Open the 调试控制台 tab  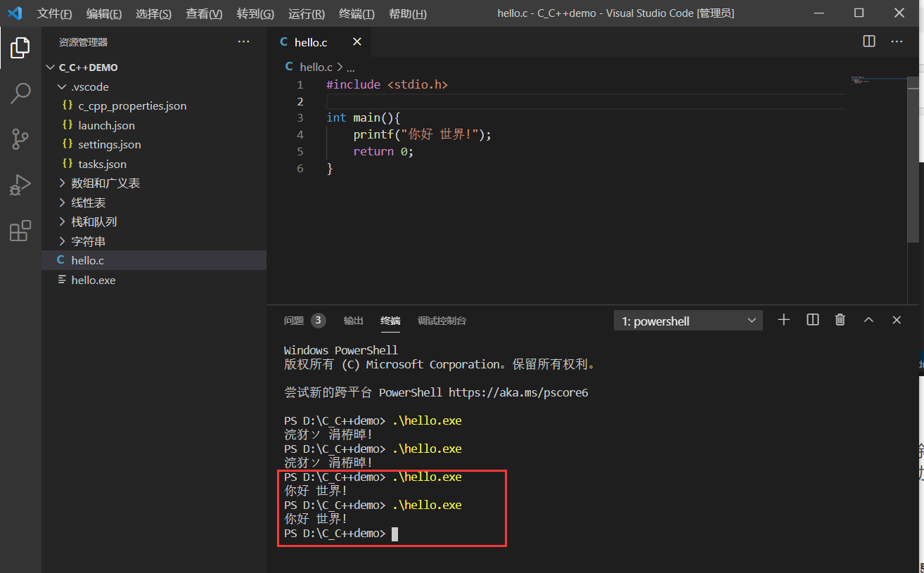[442, 321]
